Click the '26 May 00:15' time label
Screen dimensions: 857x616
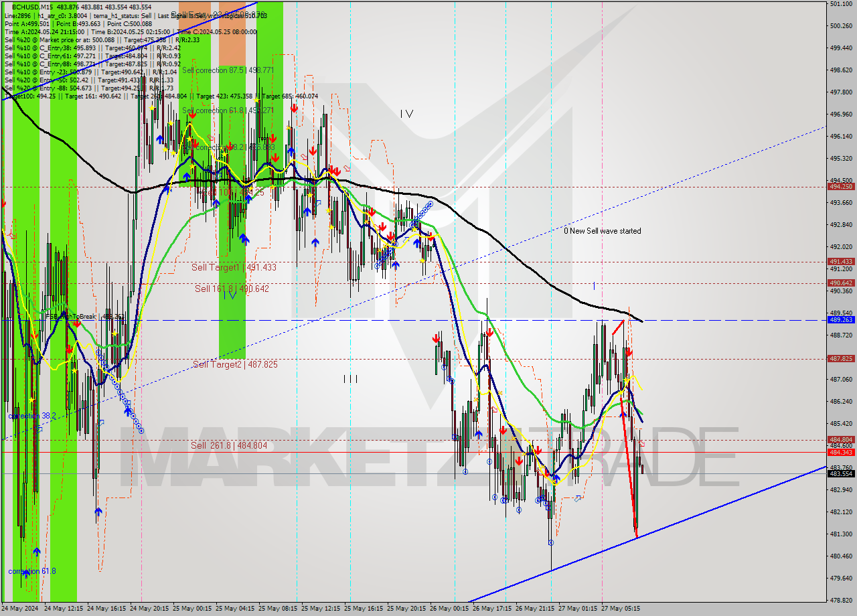click(x=449, y=609)
